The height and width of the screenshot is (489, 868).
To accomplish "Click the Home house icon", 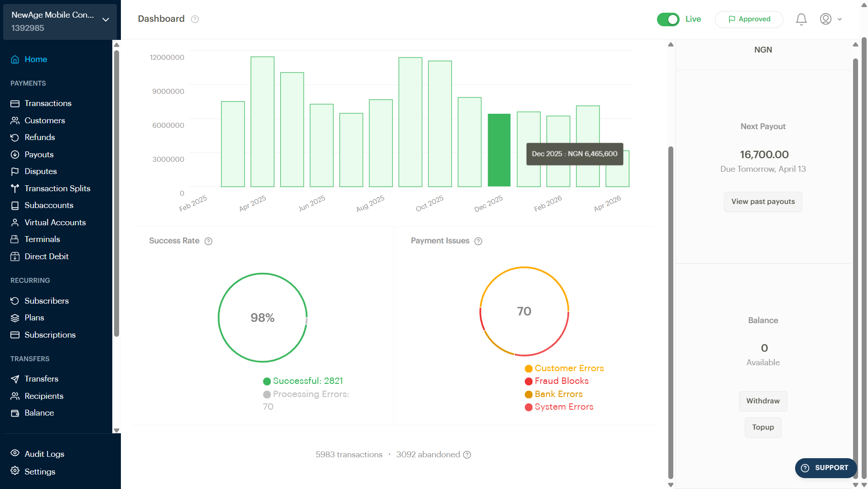I will tap(15, 59).
